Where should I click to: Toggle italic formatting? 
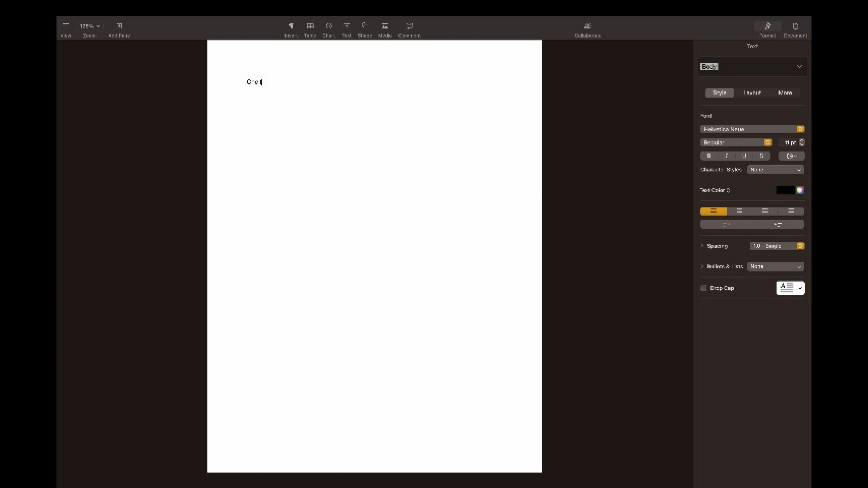(727, 156)
